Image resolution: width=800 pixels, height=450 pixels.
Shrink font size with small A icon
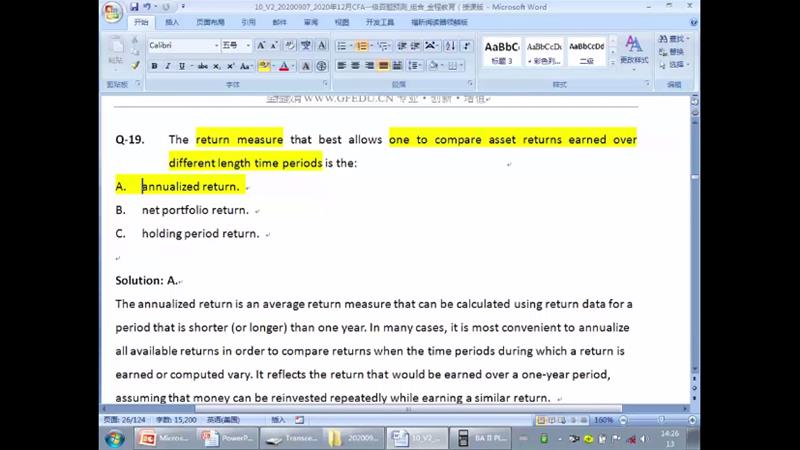tap(274, 45)
